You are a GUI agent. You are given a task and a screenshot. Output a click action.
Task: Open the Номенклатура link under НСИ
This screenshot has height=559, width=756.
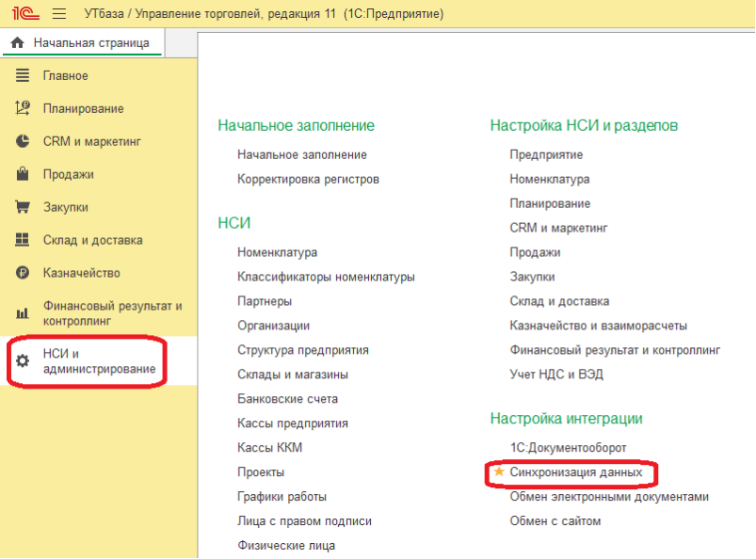pyautogui.click(x=277, y=252)
